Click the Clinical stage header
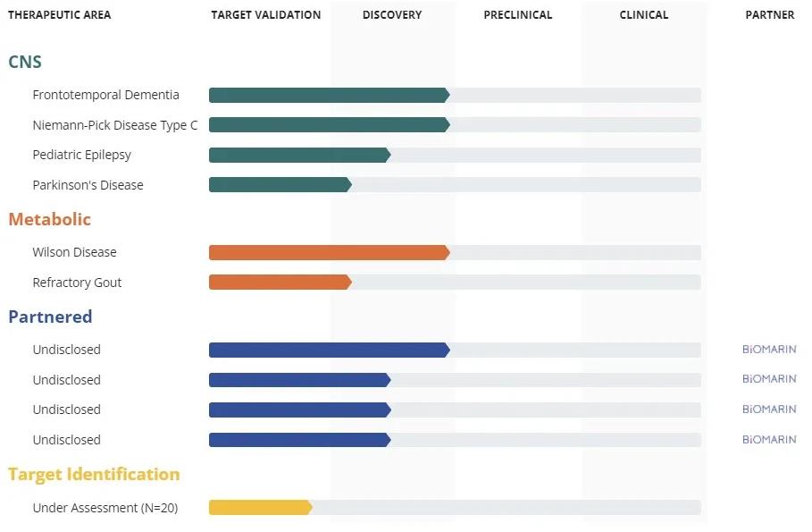This screenshot has height=532, width=812. tap(644, 15)
